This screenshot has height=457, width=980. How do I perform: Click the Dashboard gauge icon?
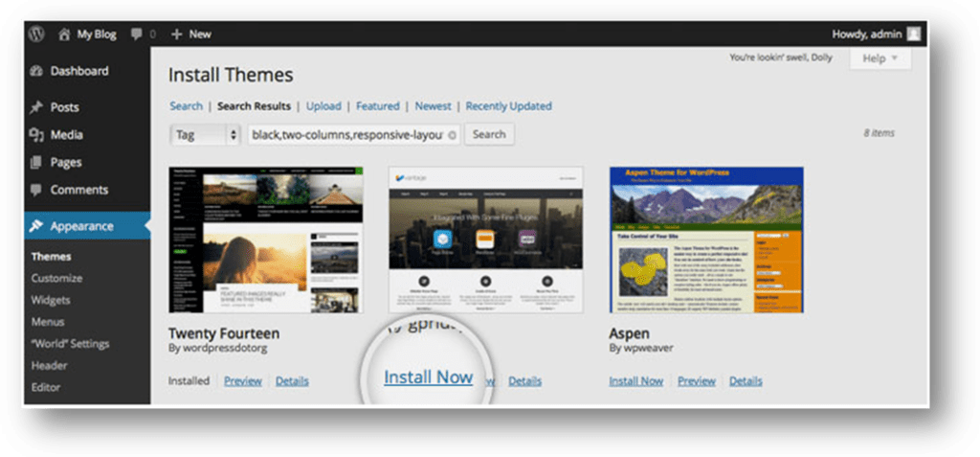(36, 71)
